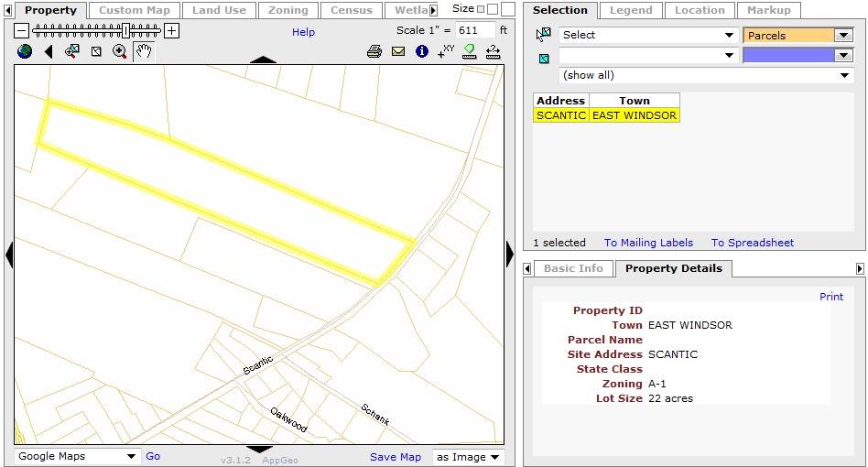Email the map via envelope icon
This screenshot has height=467, width=868.
click(x=398, y=51)
